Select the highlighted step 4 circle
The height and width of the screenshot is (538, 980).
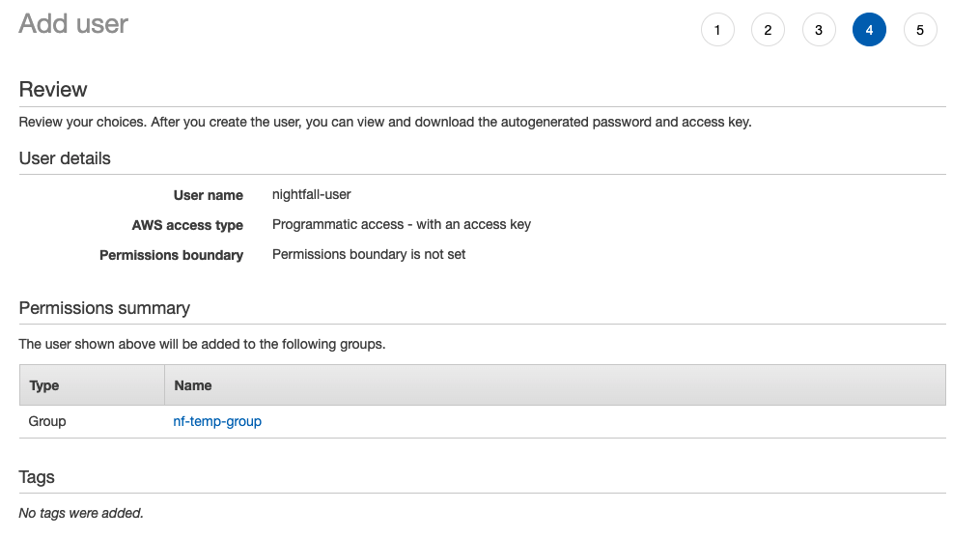point(869,30)
